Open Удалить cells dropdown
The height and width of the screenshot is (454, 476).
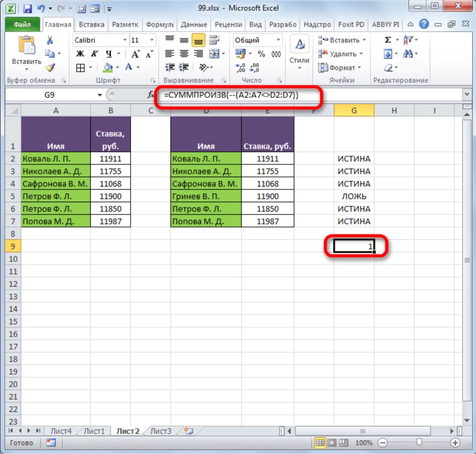tap(340, 54)
